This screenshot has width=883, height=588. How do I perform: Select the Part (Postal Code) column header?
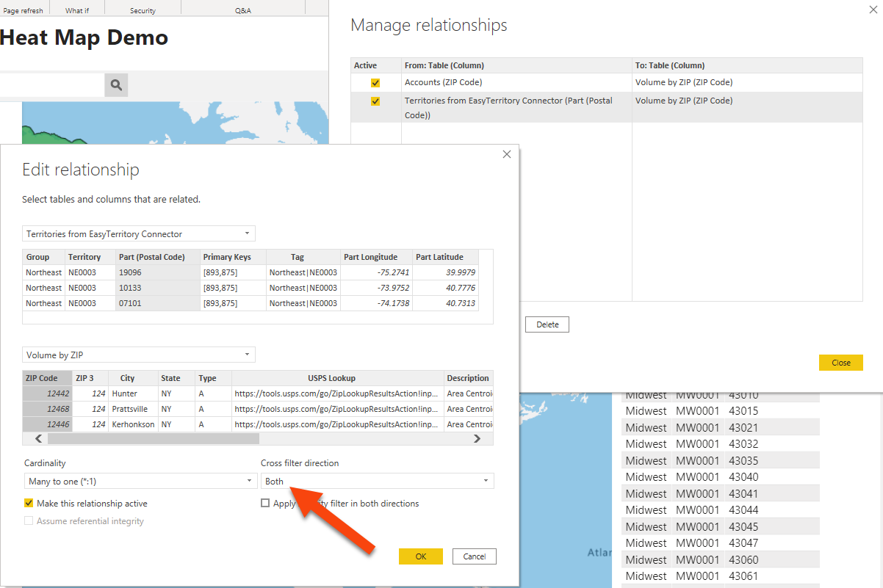(157, 257)
